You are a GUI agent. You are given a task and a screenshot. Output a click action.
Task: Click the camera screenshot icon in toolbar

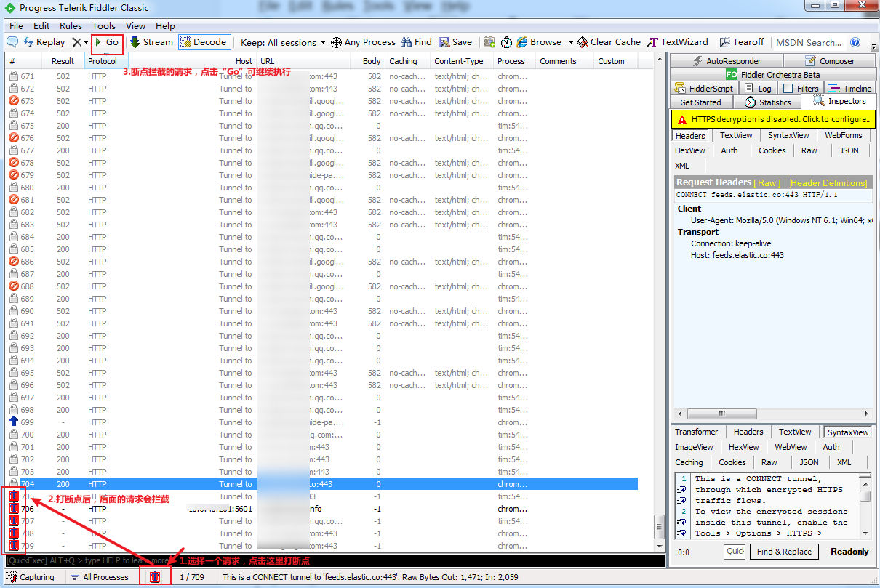click(x=489, y=42)
